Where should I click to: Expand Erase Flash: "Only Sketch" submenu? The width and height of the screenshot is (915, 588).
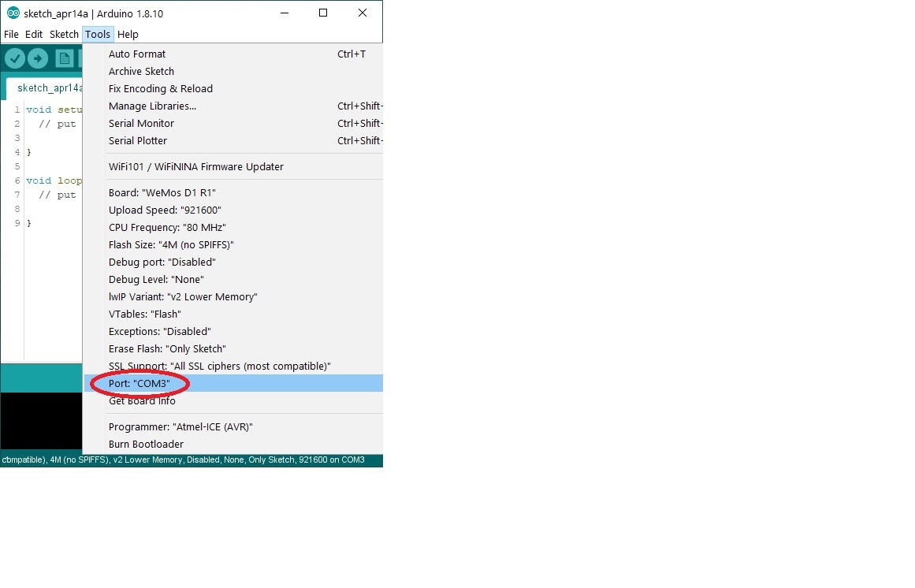[233, 349]
